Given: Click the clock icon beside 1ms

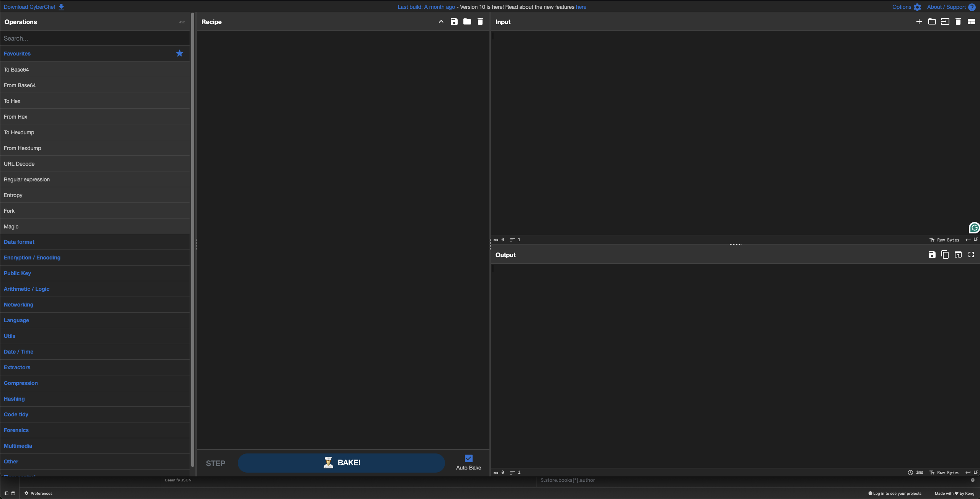Looking at the screenshot, I should [911, 473].
